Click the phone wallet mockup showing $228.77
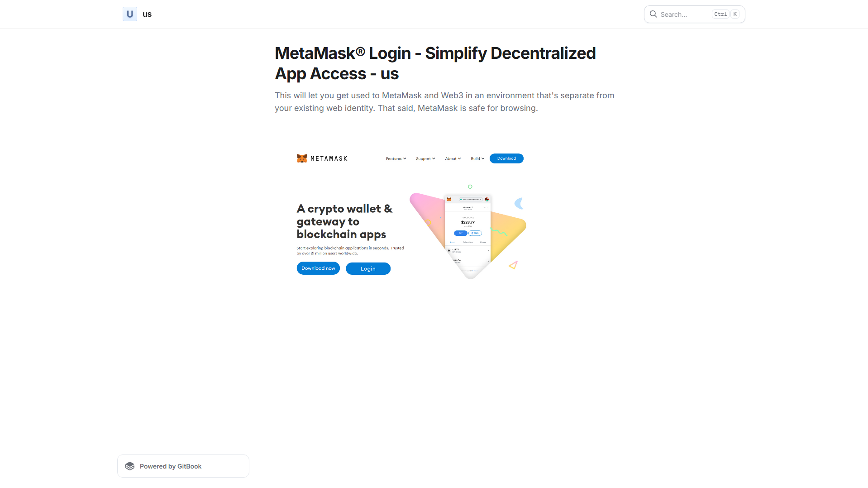The width and height of the screenshot is (868, 488). click(468, 236)
